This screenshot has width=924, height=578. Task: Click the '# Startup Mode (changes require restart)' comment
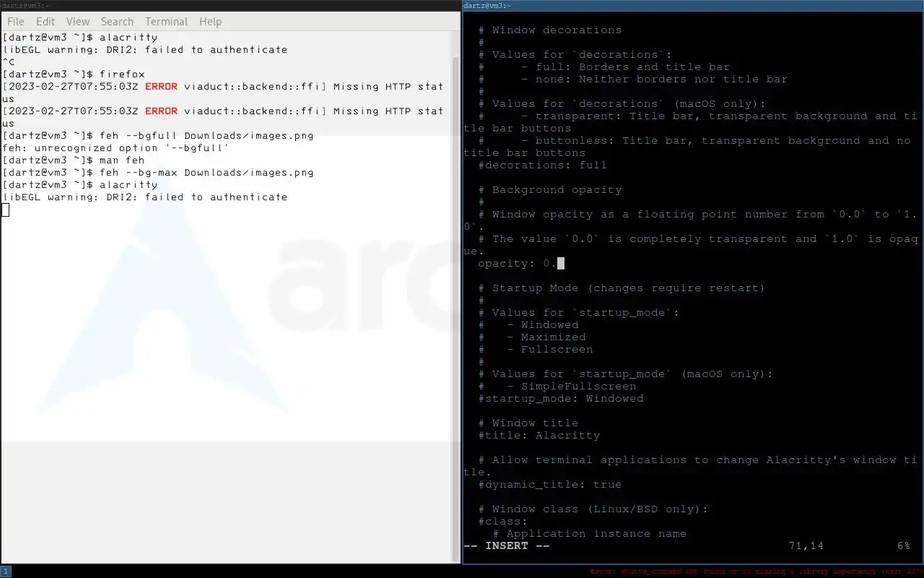(622, 288)
